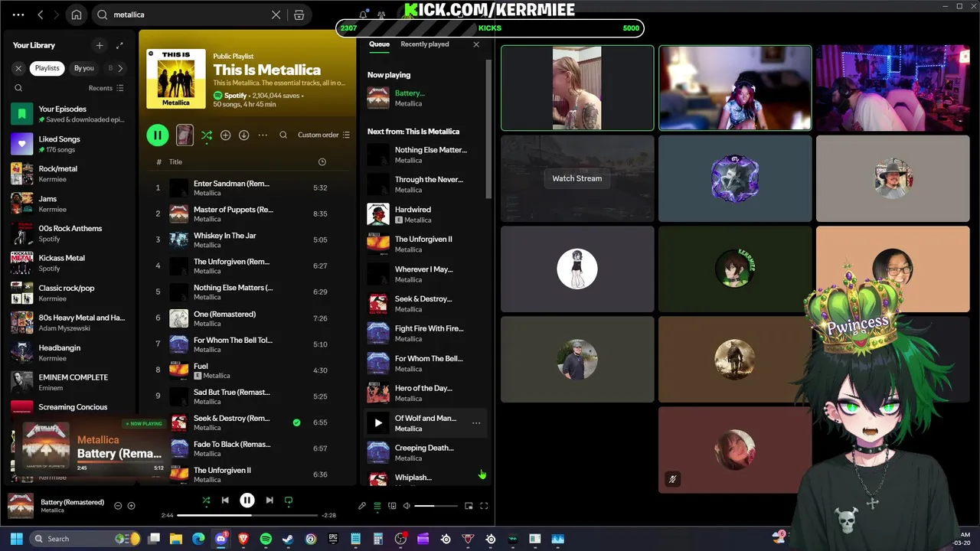The image size is (980, 551).
Task: Select the Whiskey In The Jar track
Action: pos(247,240)
